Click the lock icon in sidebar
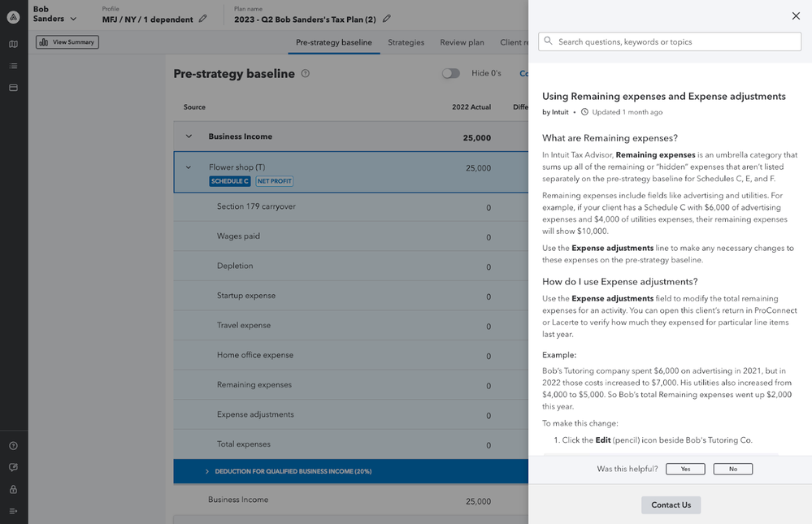The height and width of the screenshot is (524, 812). (13, 490)
